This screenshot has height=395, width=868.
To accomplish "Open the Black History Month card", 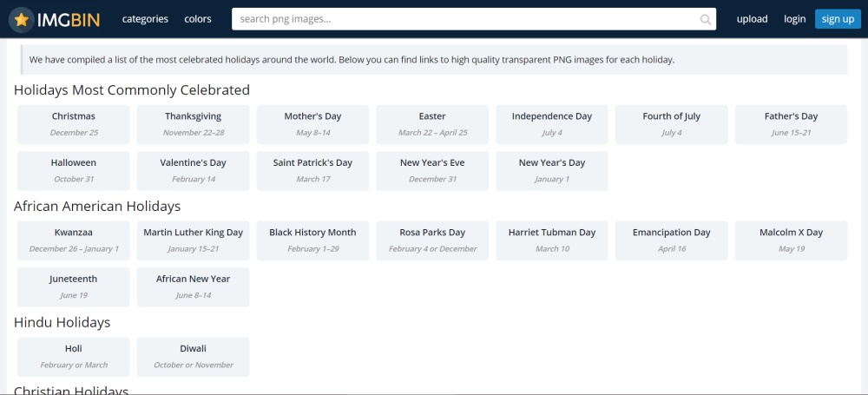I will 312,241.
